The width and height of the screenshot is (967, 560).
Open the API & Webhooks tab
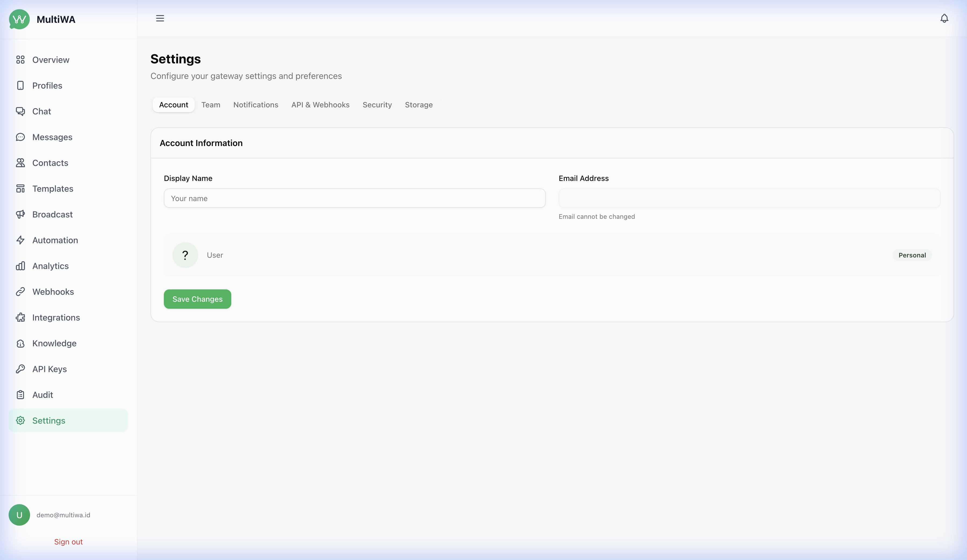[320, 105]
